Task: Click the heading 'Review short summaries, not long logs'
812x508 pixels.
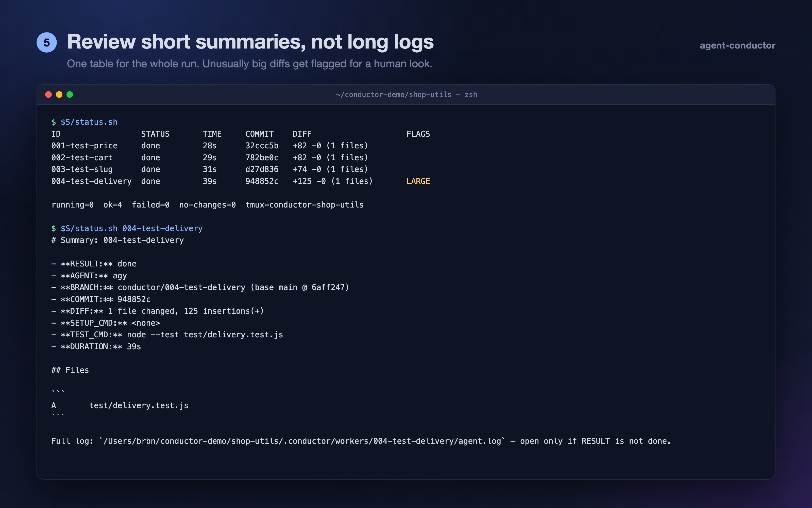Action: coord(250,42)
